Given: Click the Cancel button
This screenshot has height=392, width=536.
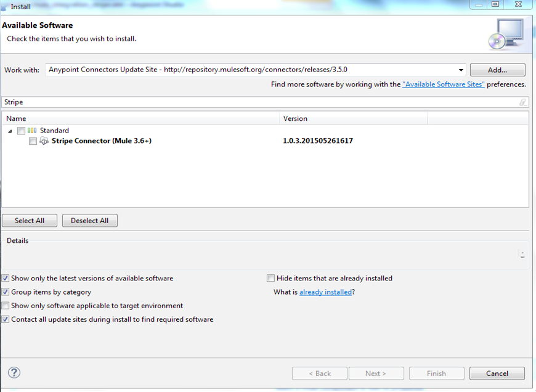Looking at the screenshot, I should coord(497,373).
